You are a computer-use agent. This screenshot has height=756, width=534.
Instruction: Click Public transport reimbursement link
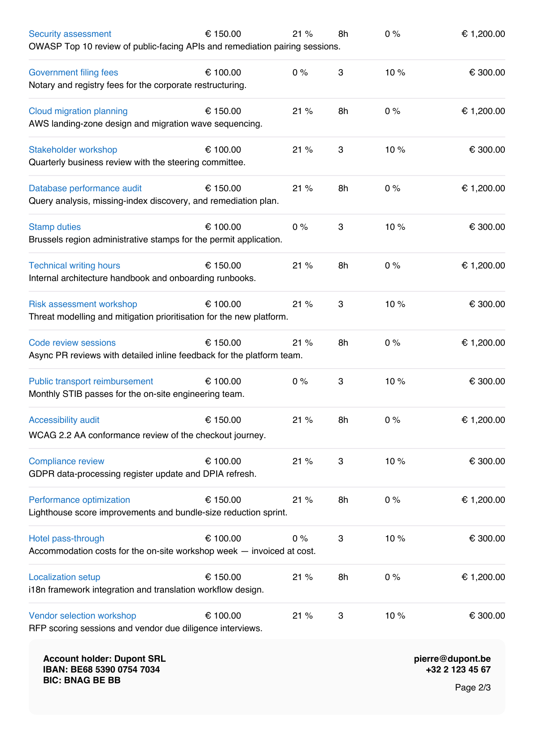coord(91,382)
